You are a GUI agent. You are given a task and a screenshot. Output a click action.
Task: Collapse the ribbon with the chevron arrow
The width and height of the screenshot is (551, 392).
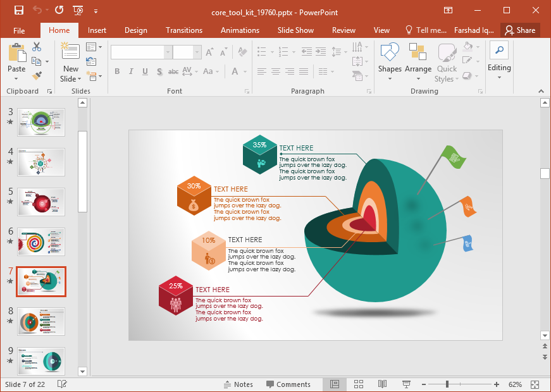541,91
